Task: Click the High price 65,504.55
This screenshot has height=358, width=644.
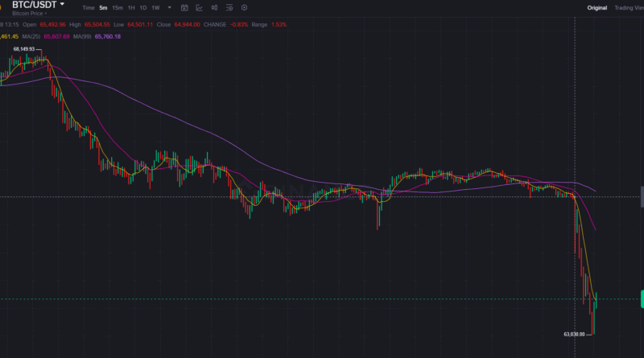Action: [x=97, y=25]
